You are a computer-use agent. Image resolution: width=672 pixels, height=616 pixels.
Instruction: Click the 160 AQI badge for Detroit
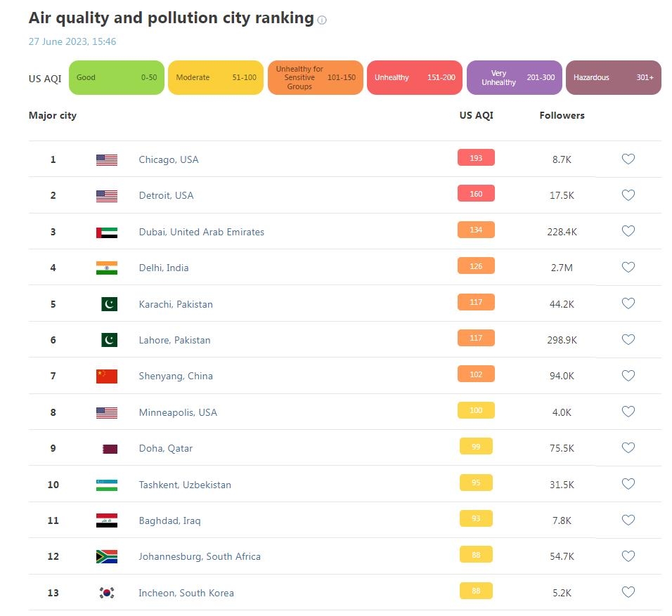476,194
